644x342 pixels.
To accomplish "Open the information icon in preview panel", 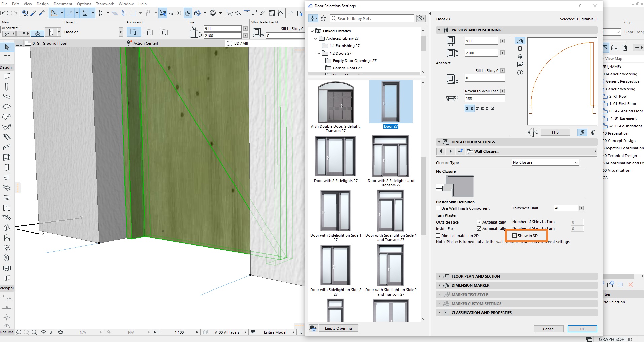I will point(520,73).
